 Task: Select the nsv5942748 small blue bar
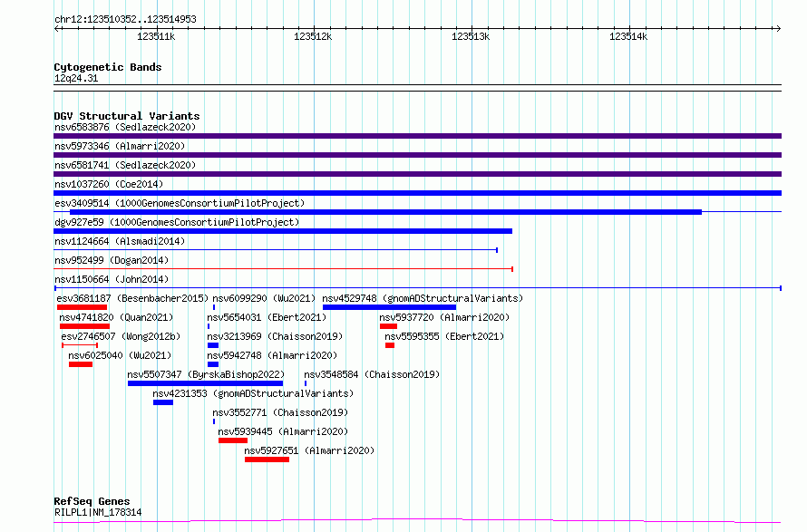213,364
